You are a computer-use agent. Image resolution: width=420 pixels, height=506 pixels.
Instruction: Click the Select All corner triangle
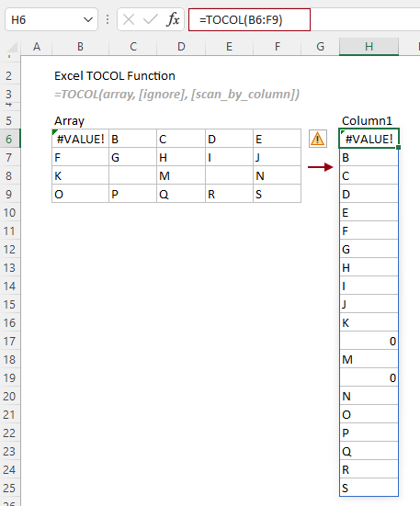coord(13,48)
